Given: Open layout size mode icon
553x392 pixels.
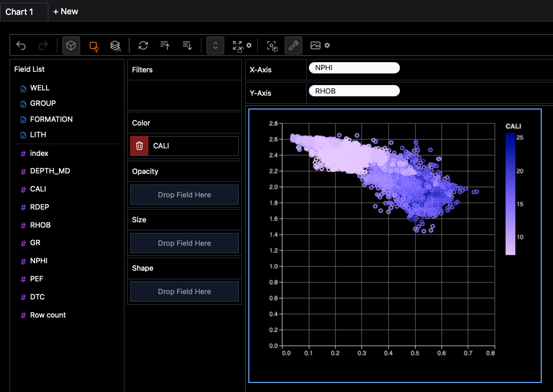Looking at the screenshot, I should [x=238, y=46].
